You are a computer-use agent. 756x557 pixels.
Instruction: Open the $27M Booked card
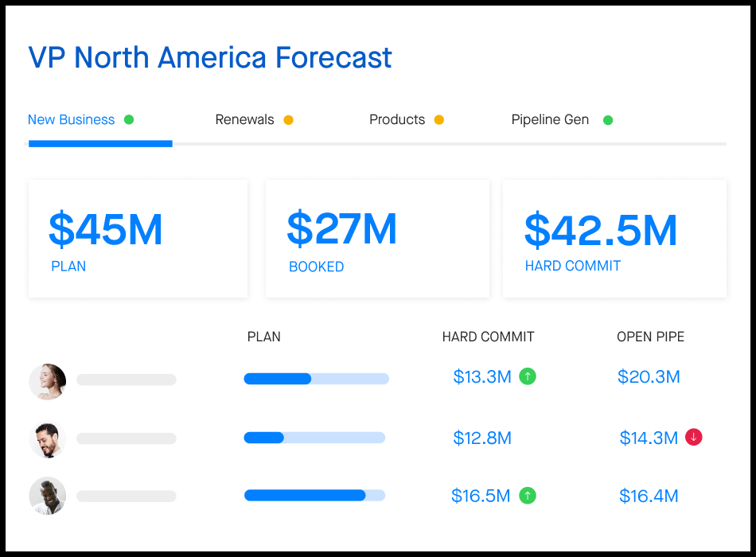click(377, 239)
